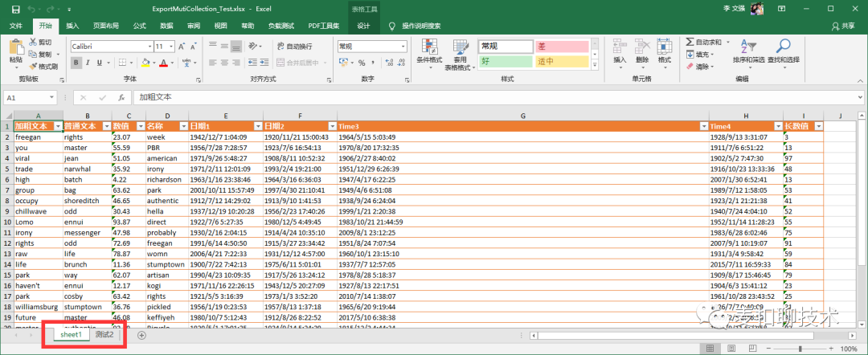Viewport: 868px width, 355px height.
Task: Add a new sheet with plus button
Action: 141,335
